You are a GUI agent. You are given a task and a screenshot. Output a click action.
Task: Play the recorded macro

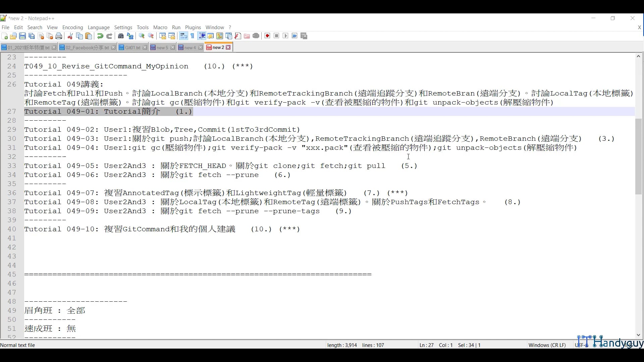click(x=285, y=36)
